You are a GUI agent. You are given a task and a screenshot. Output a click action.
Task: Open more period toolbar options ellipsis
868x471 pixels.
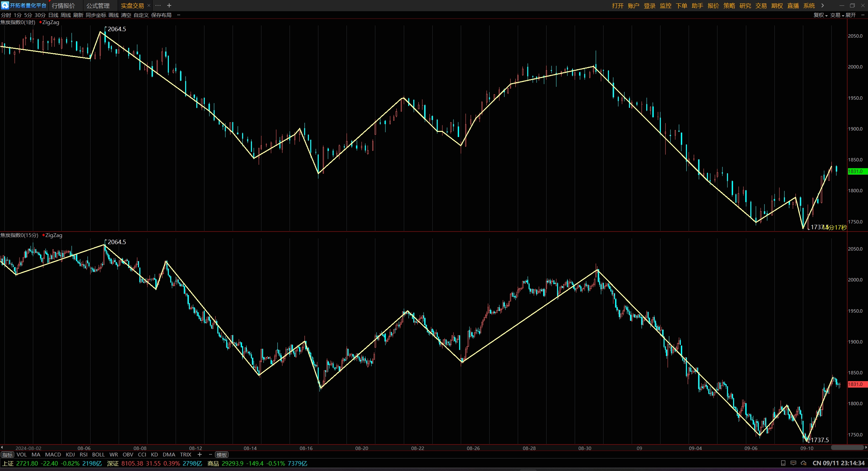[179, 15]
